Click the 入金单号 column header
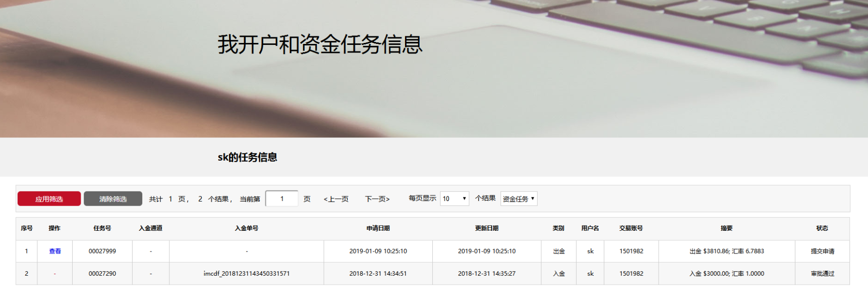Viewport: 868px width, 303px height. pos(247,228)
